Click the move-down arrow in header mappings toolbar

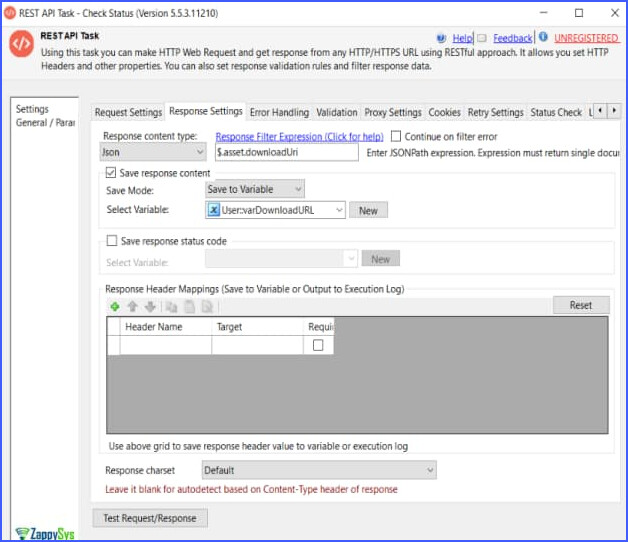[150, 307]
